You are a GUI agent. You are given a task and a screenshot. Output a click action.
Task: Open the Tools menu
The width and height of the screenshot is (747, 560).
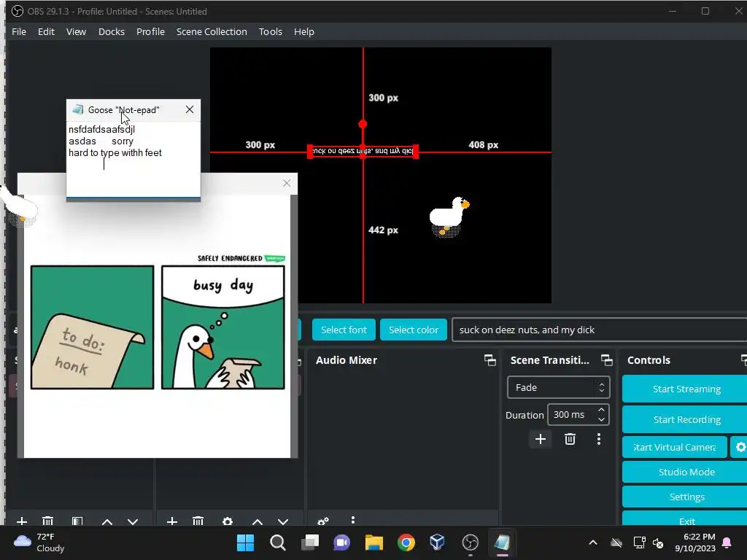[x=271, y=31]
